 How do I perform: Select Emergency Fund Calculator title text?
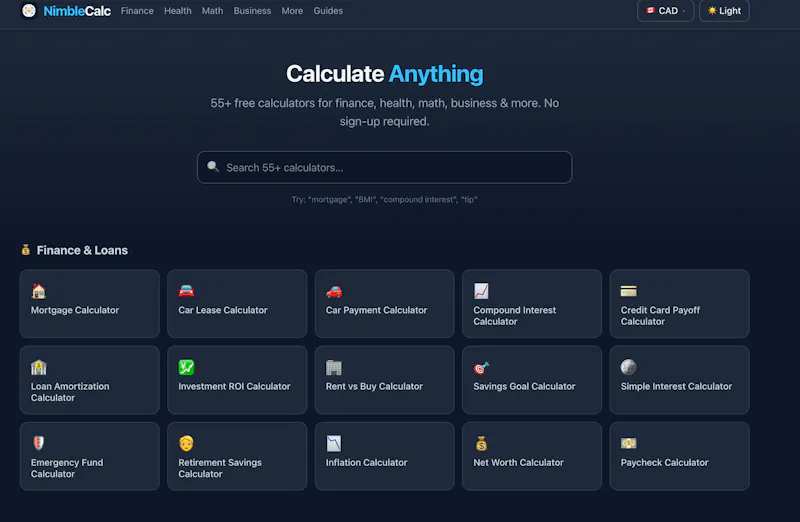[67, 468]
